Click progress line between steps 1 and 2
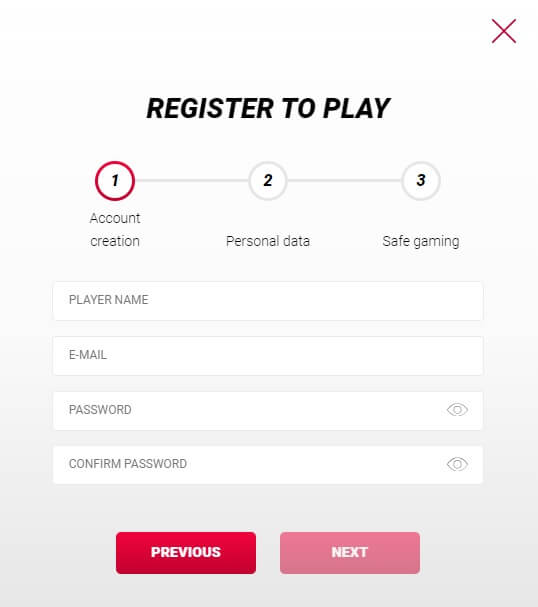 (192, 180)
